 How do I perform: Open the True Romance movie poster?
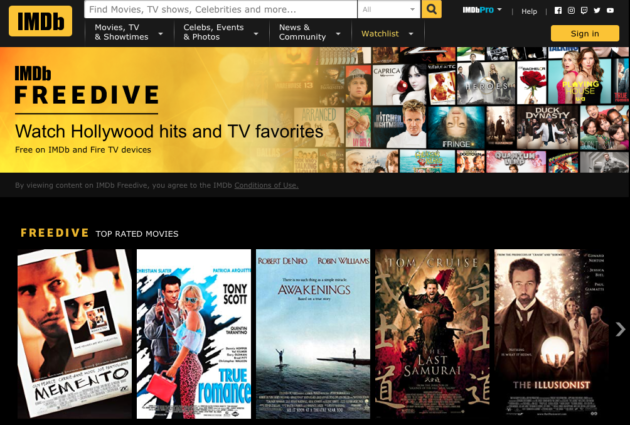coord(194,333)
